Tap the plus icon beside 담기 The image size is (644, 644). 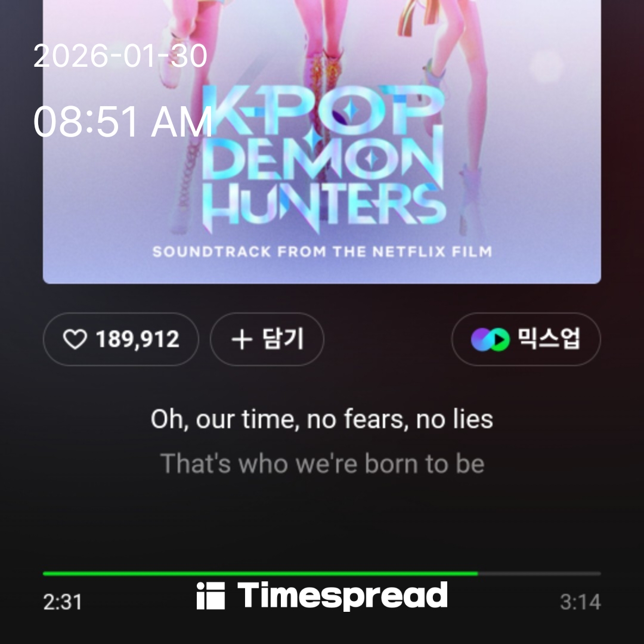click(x=242, y=340)
